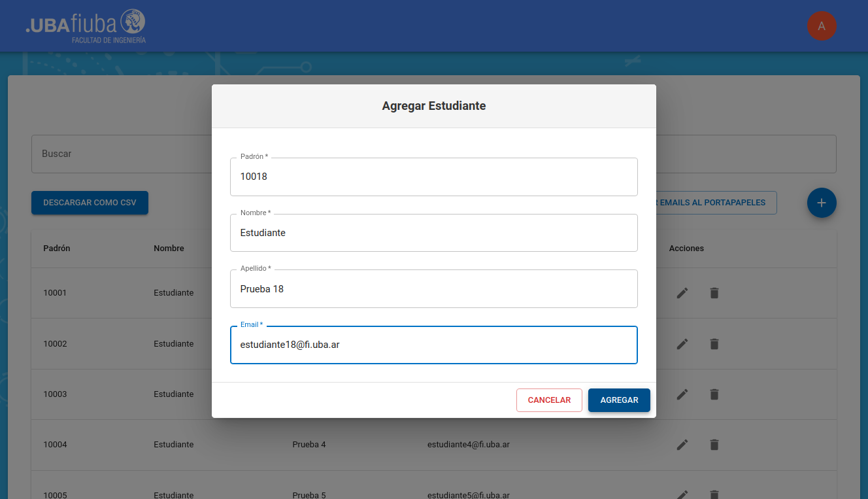The height and width of the screenshot is (499, 868).
Task: Select the Apellido input field
Action: coord(433,289)
